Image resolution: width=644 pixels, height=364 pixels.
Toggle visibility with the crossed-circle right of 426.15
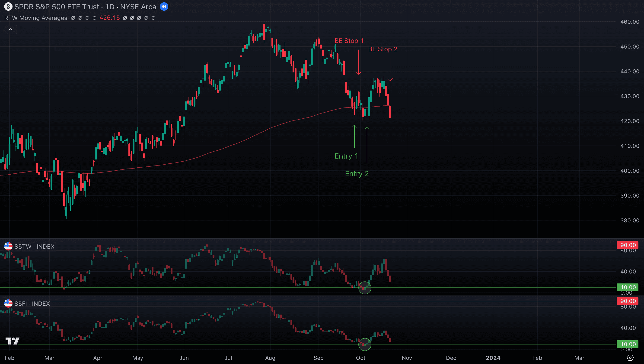point(125,18)
